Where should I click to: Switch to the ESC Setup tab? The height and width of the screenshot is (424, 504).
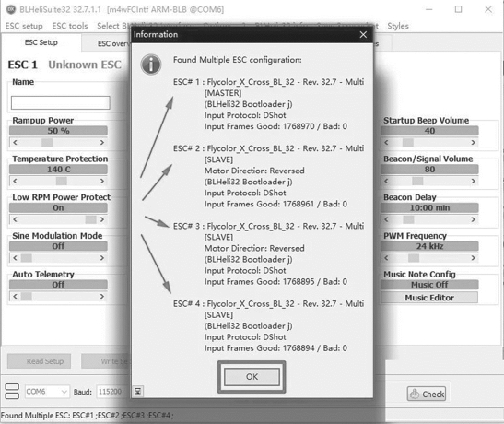(x=41, y=42)
